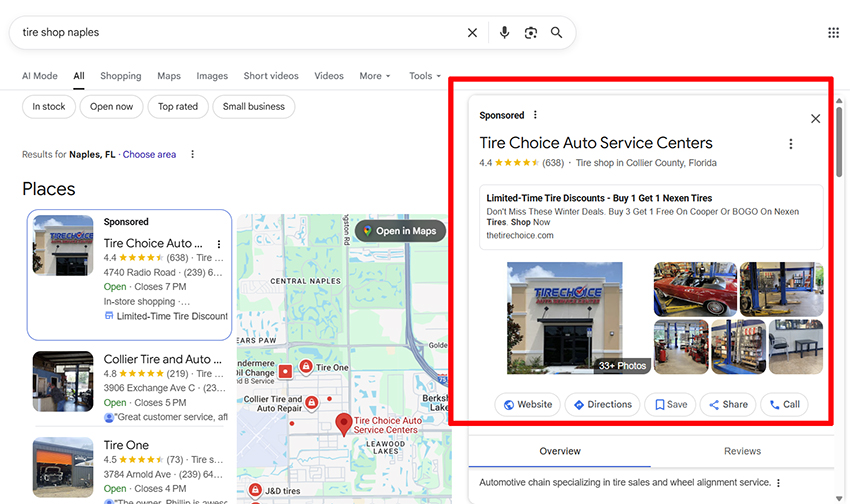Open the Tools dropdown
The height and width of the screenshot is (504, 850).
click(x=425, y=76)
